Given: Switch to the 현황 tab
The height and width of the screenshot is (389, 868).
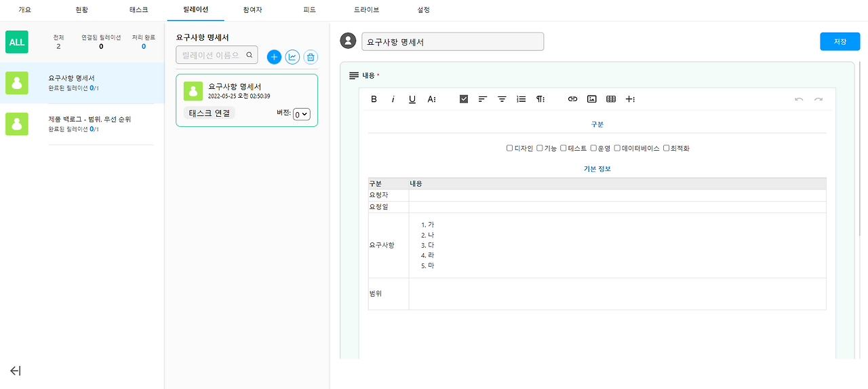Looking at the screenshot, I should click(x=82, y=10).
